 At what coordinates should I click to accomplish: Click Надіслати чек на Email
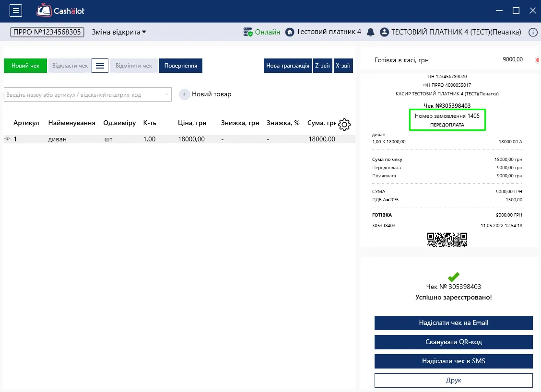tap(453, 323)
